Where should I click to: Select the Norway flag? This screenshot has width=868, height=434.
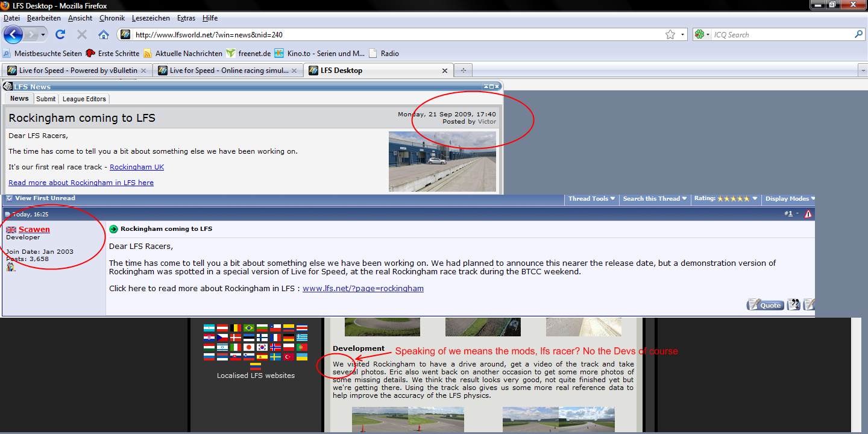275,348
